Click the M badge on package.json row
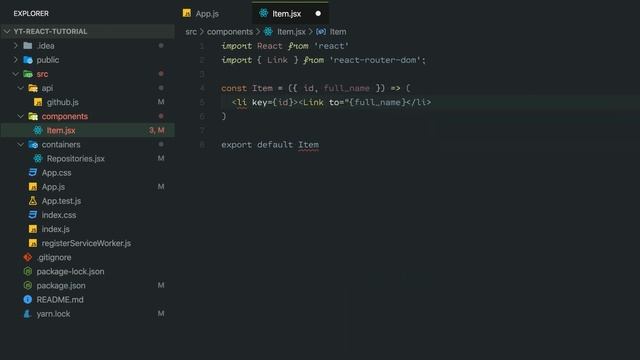Screen dimensions: 640x360 pos(161,285)
